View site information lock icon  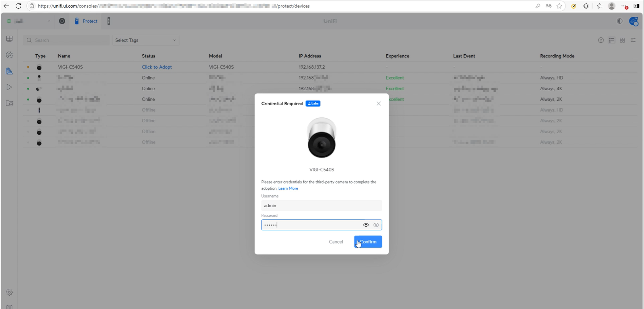pyautogui.click(x=32, y=6)
